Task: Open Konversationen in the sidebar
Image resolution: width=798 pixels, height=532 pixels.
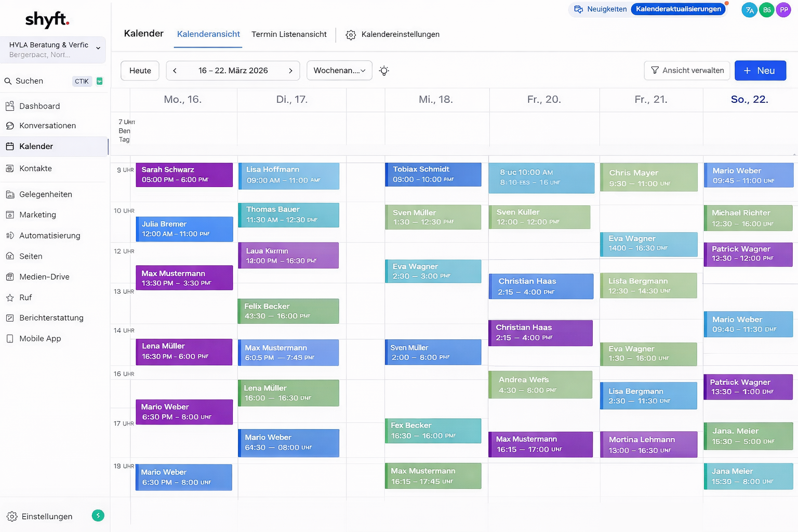Action: [47, 126]
